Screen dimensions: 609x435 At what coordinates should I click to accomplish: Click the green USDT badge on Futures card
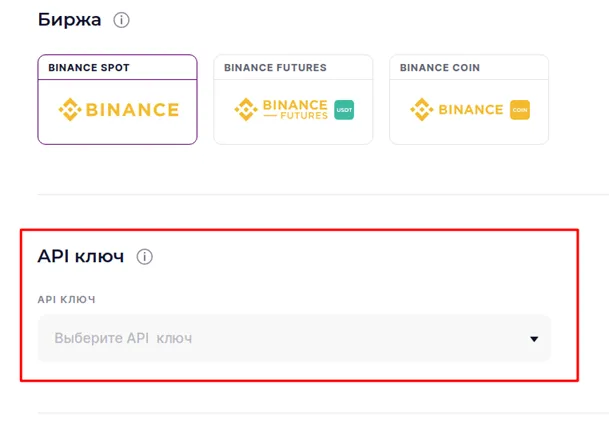coord(343,110)
